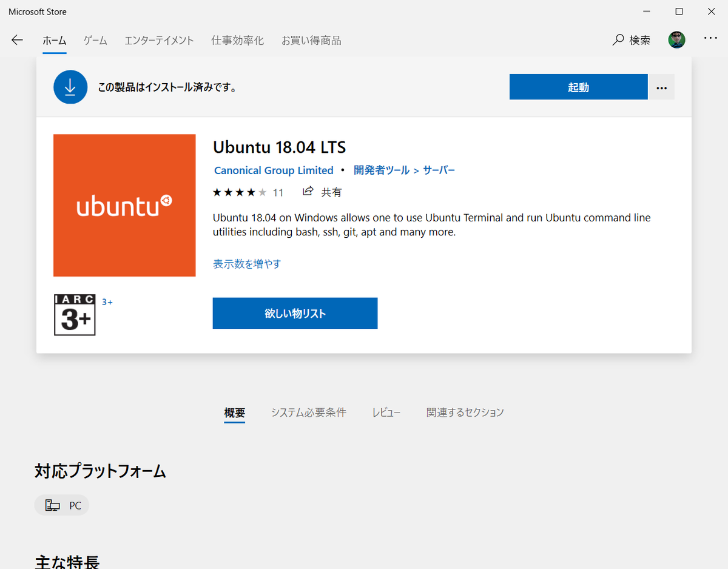The height and width of the screenshot is (569, 728).
Task: Click the download icon in the installed banner
Action: click(x=70, y=87)
